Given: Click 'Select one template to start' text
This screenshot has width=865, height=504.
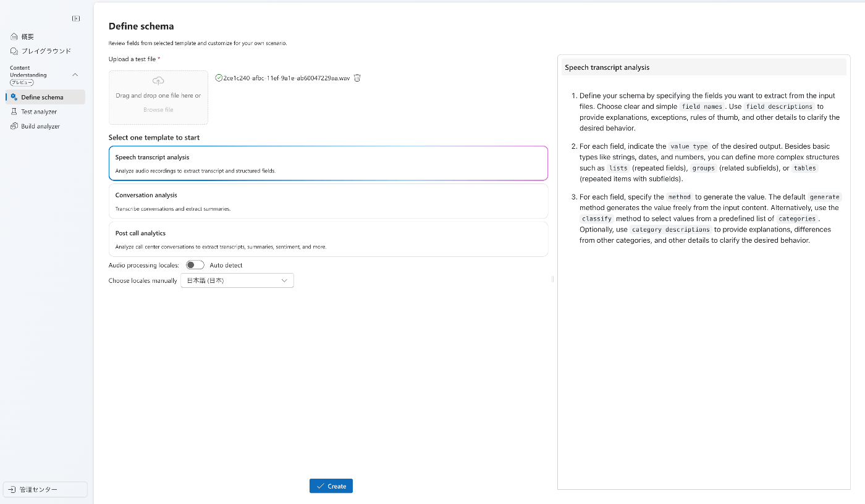Looking at the screenshot, I should click(154, 137).
